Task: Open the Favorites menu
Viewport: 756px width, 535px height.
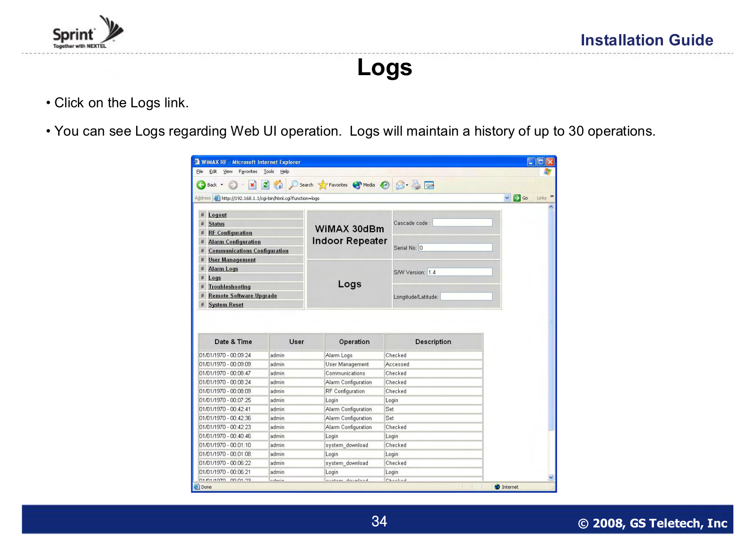Action: pos(248,172)
